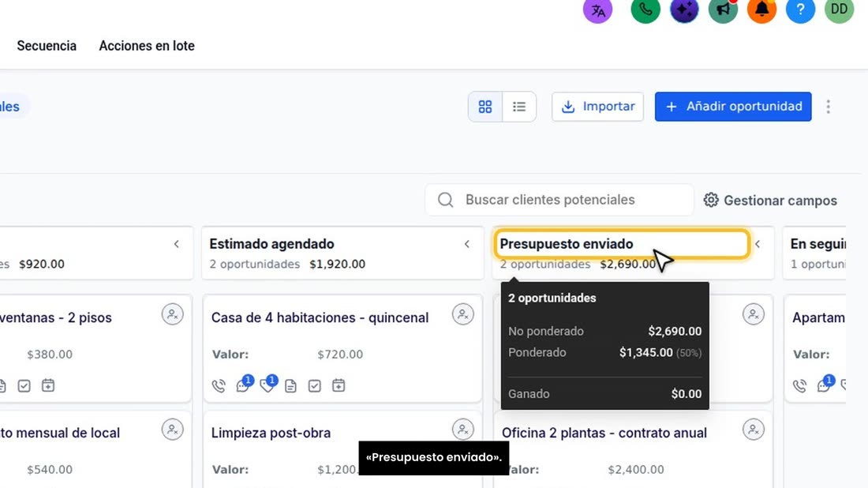Image resolution: width=868 pixels, height=488 pixels.
Task: Assign owner on first Presupuesto enviado card
Action: (754, 314)
